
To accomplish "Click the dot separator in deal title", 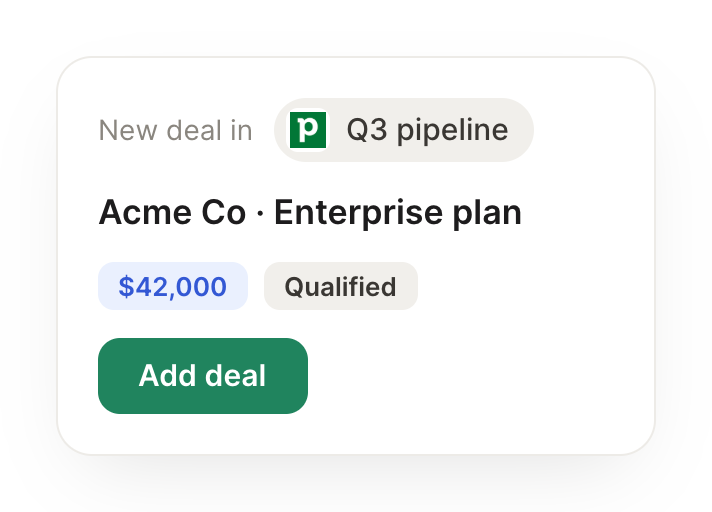I will click(260, 213).
